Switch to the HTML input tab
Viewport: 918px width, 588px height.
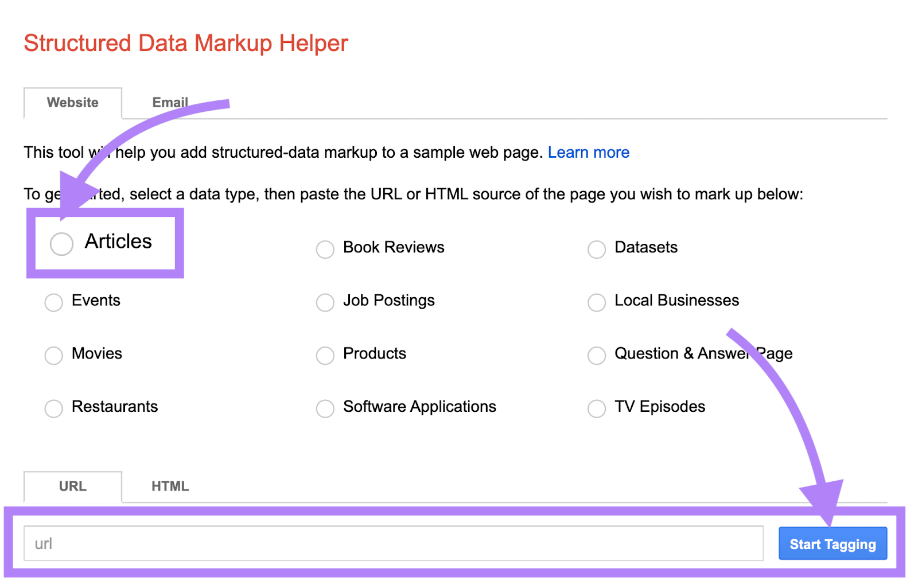(169, 486)
